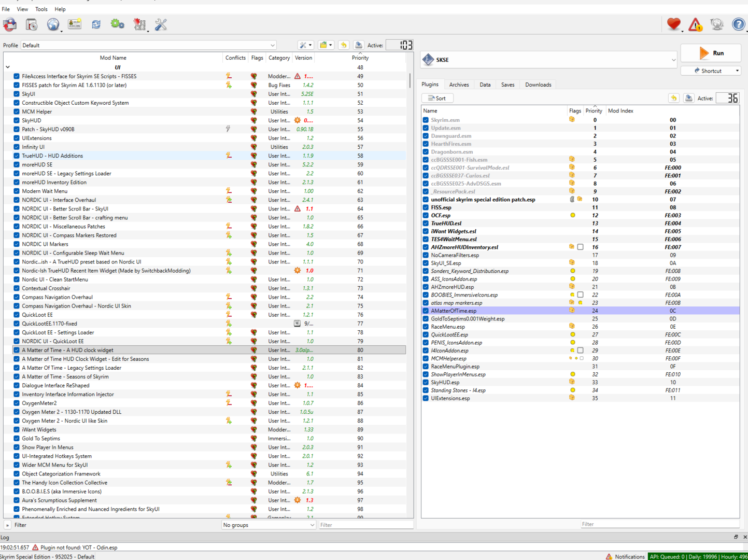Screen dimensions: 748x560
Task: Open the Shortcut dropdown under Run
Action: coord(711,71)
